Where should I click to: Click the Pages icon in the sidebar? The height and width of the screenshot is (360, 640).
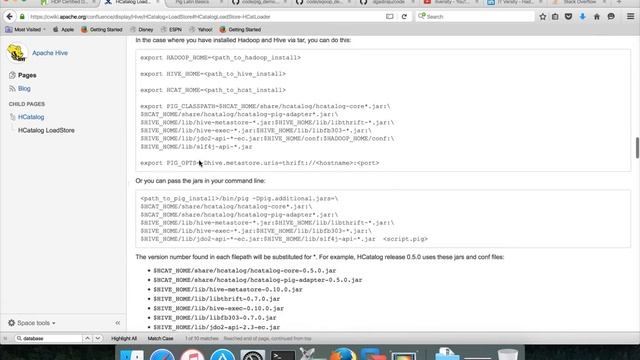point(12,75)
